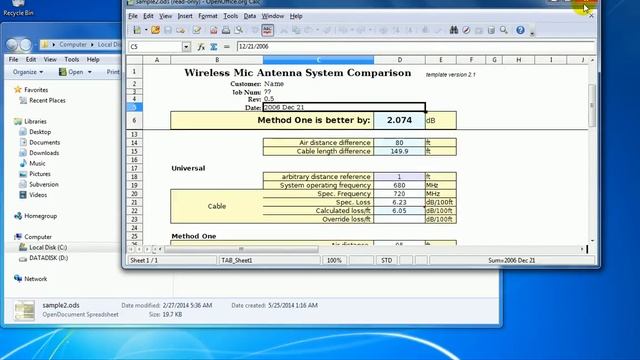Image resolution: width=640 pixels, height=360 pixels.
Task: Open the Window menu in Calc
Action: click(x=273, y=16)
